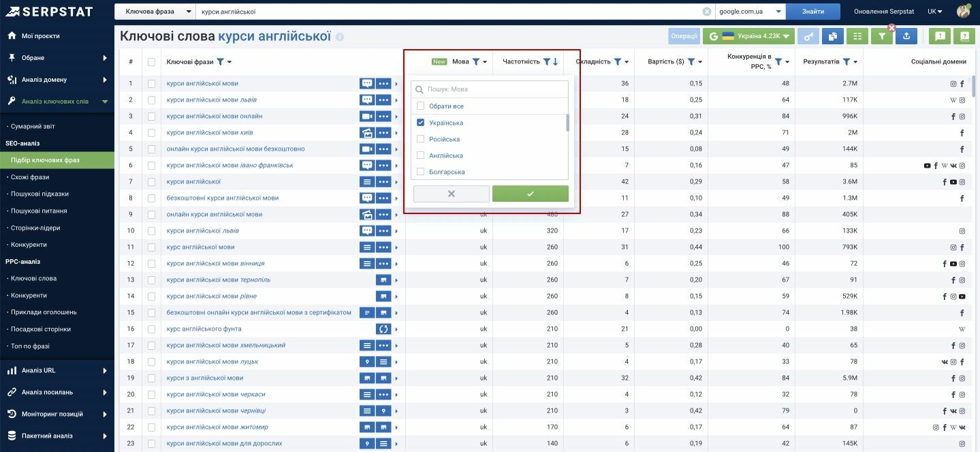Click Конкуренція в PPC filter funnel
Image resolution: width=980 pixels, height=452 pixels.
point(778,62)
